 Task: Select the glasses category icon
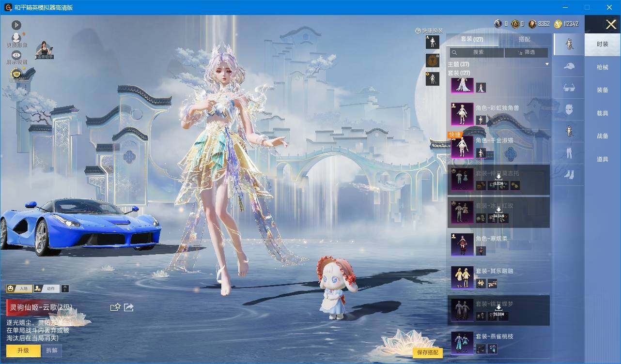pyautogui.click(x=569, y=88)
